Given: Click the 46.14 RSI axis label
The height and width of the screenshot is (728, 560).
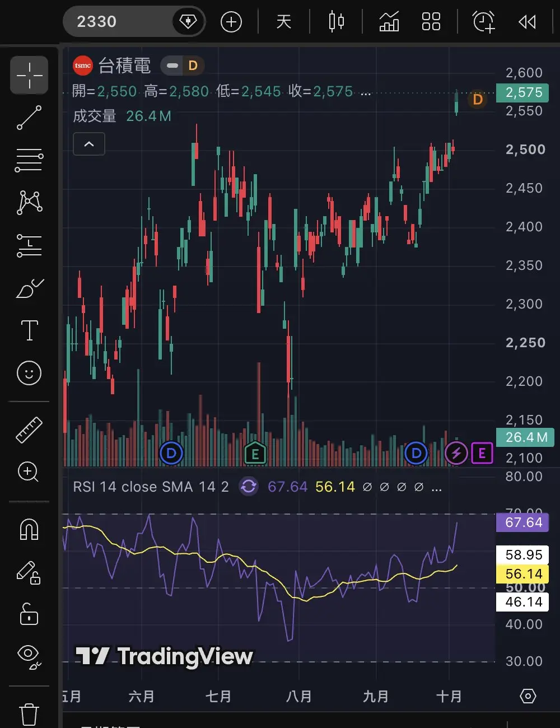Looking at the screenshot, I should [x=523, y=602].
